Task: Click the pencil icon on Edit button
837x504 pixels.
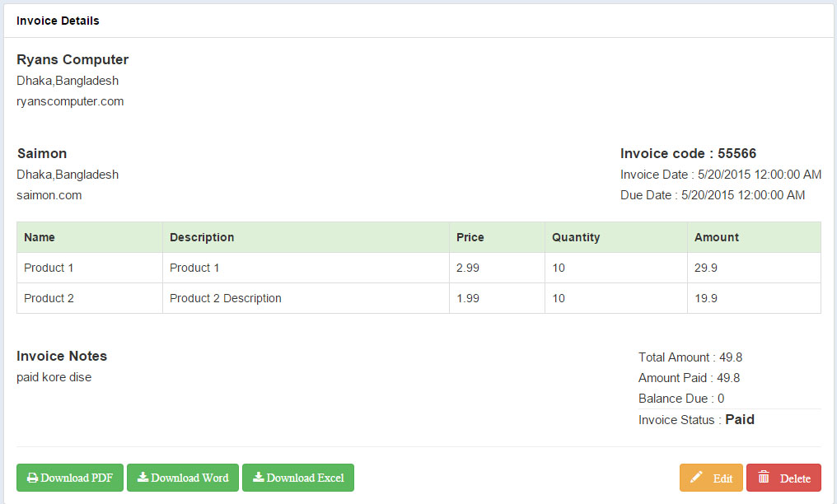Action: pyautogui.click(x=696, y=478)
